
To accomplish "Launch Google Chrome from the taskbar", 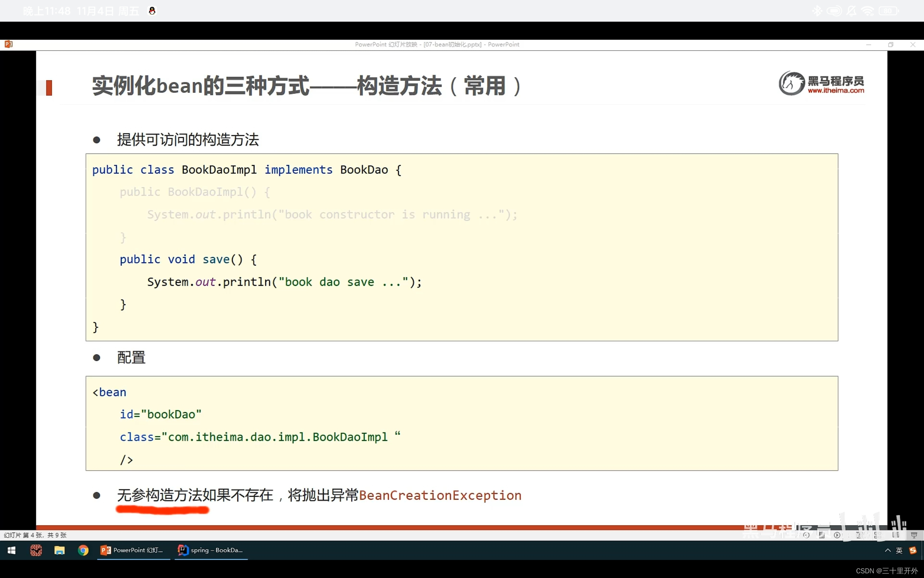I will 83,550.
